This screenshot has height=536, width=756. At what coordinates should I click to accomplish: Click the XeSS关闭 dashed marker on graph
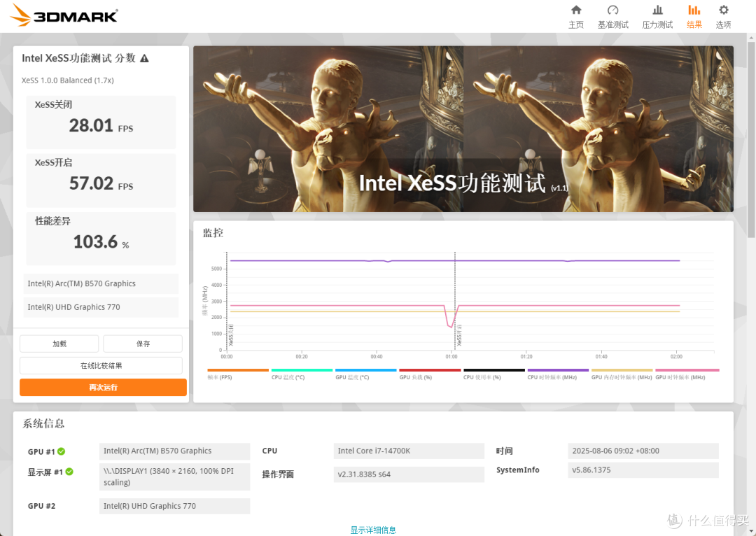pos(227,301)
